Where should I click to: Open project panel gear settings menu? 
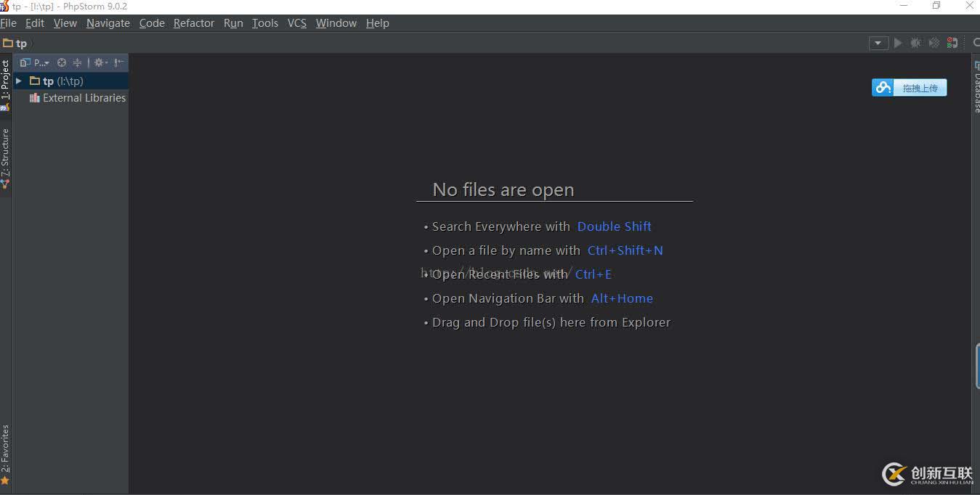pos(100,62)
